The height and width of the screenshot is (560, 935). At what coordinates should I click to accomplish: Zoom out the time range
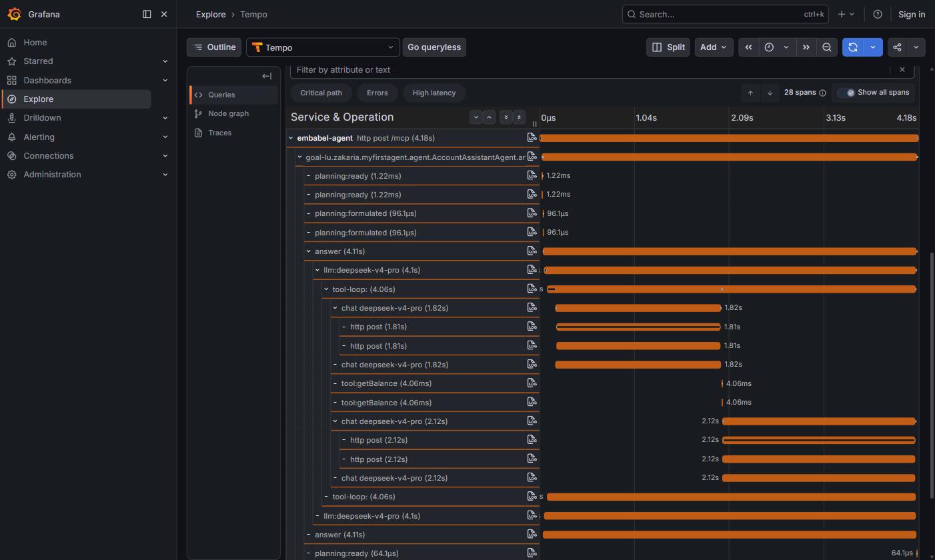(827, 47)
